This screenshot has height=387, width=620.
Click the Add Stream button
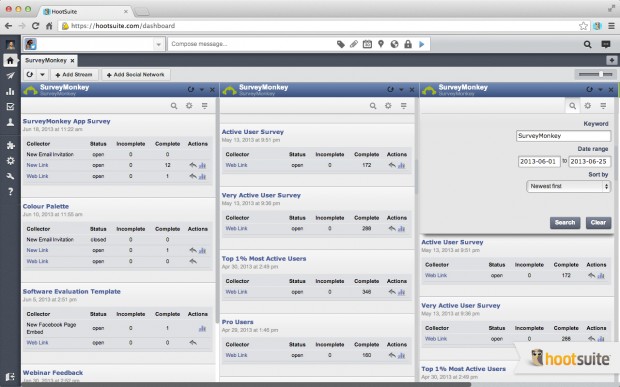tap(74, 74)
